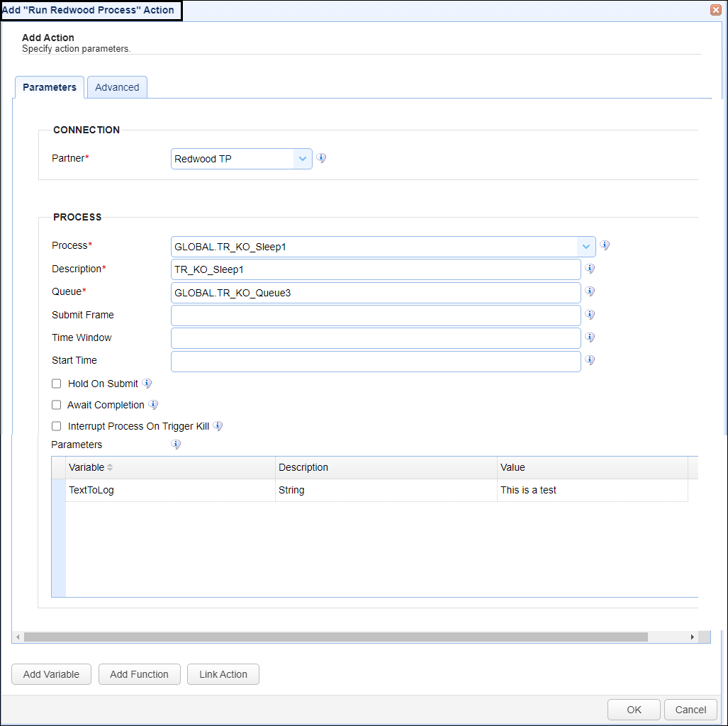Viewport: 728px width, 726px height.
Task: Click info icon next to Hold On Submit
Action: point(147,383)
